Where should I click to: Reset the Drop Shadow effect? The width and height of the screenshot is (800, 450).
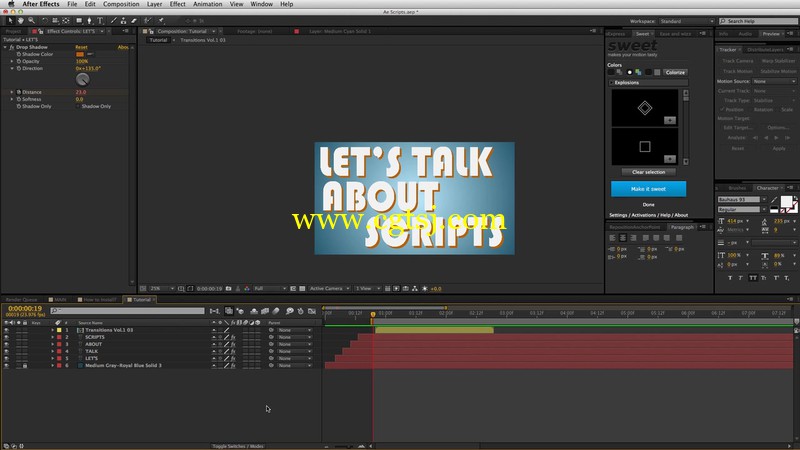tap(81, 47)
